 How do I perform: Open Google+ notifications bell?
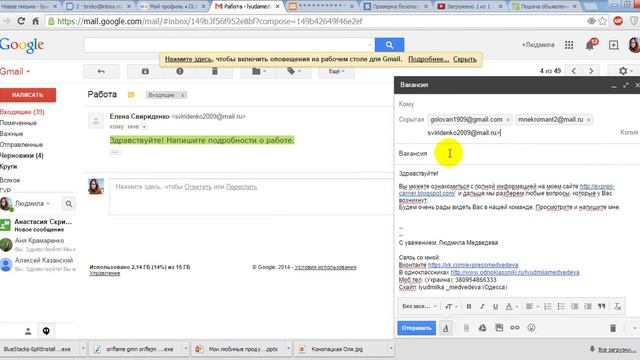click(590, 45)
